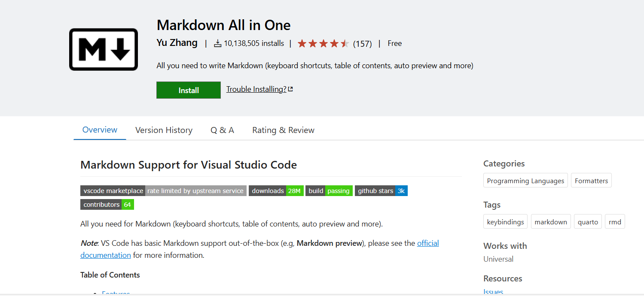Image resolution: width=644 pixels, height=296 pixels.
Task: Select the Overview tab
Action: pyautogui.click(x=100, y=130)
